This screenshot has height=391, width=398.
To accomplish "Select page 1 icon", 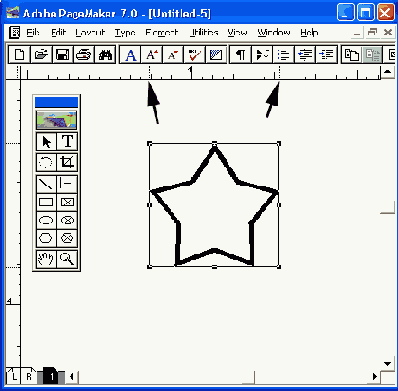I will point(51,376).
